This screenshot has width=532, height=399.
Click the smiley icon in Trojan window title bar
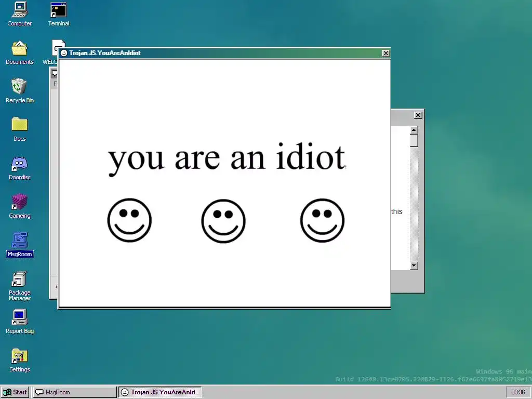pyautogui.click(x=64, y=53)
